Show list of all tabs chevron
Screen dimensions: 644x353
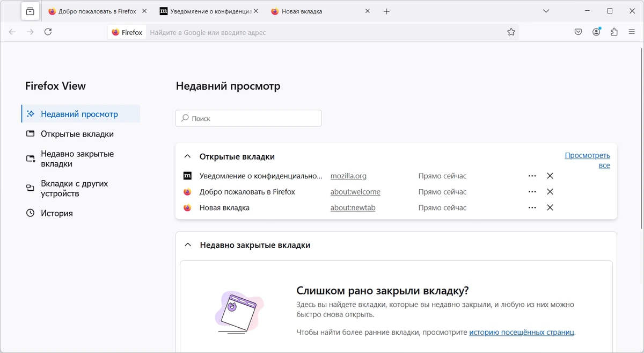pyautogui.click(x=546, y=11)
